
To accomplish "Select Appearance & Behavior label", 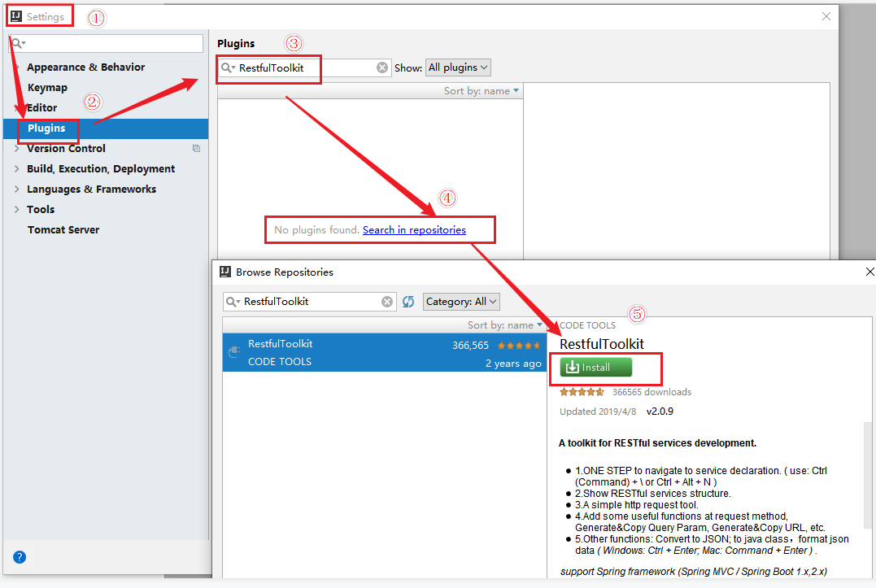I will [86, 67].
